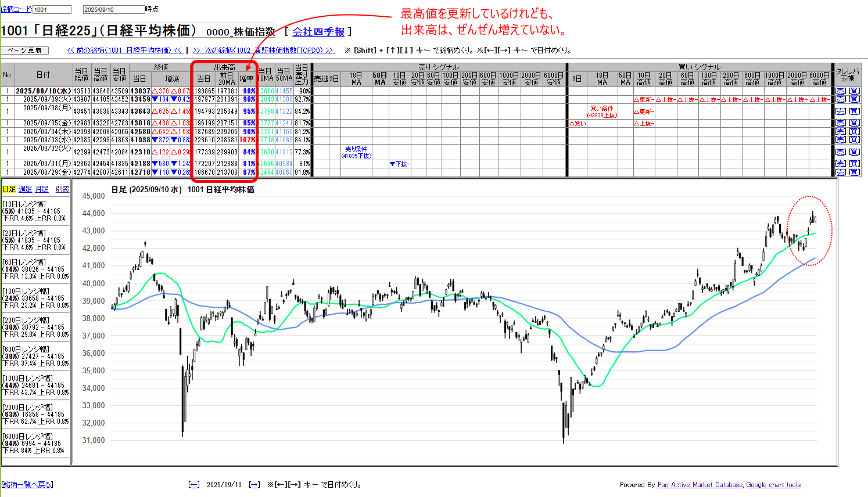This screenshot has height=497, width=868.
Task: Click the 買 icon in the 2025/09/02 row
Action: coord(853,152)
